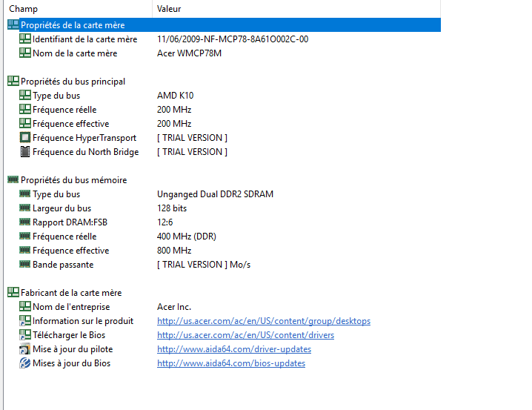The image size is (532, 410).
Task: Click the chip icon beside Fréquence du North Bridge
Action: point(25,152)
